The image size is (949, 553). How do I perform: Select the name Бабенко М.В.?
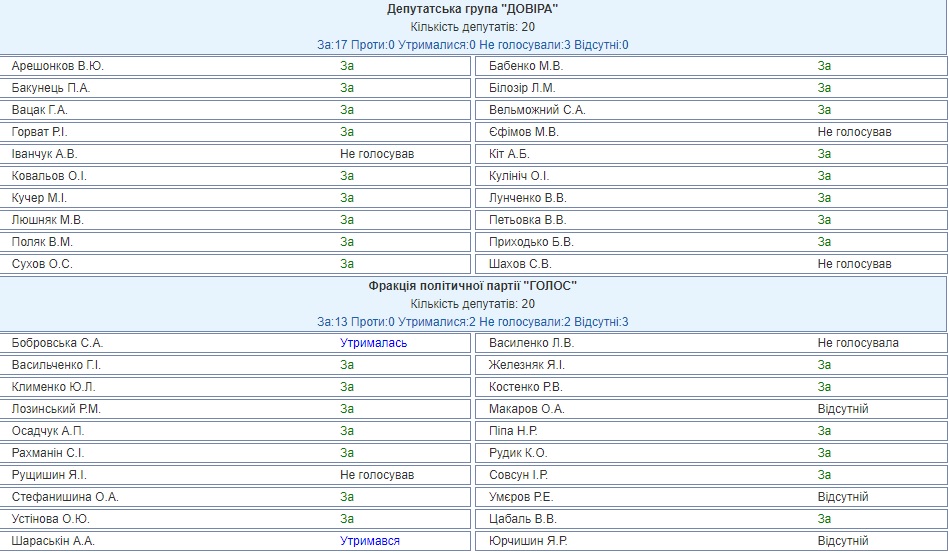pyautogui.click(x=526, y=66)
